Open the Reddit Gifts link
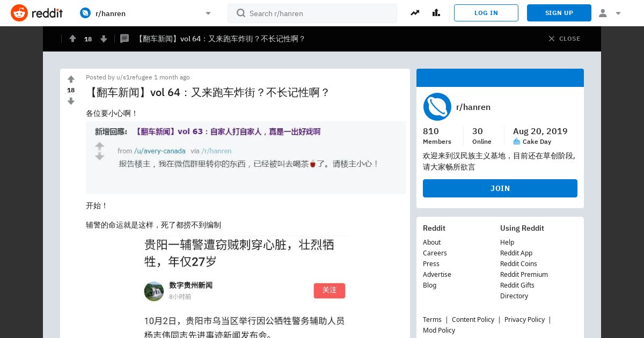644x338 pixels. (517, 285)
